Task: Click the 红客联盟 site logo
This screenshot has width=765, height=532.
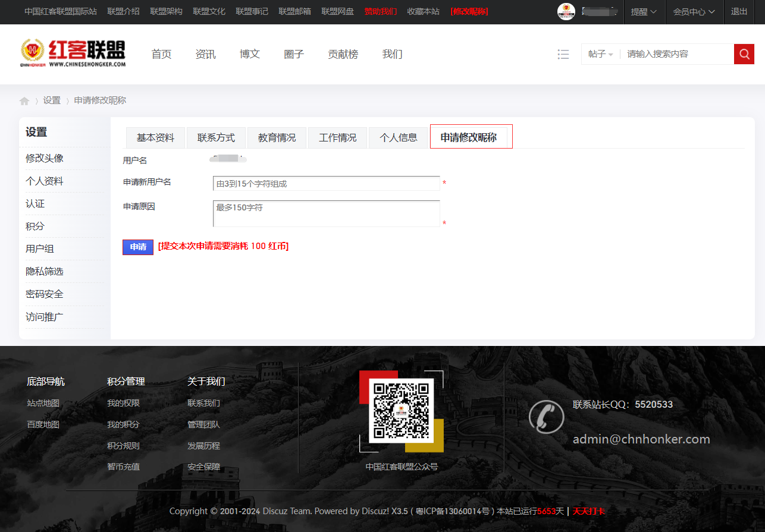Action: (73, 53)
